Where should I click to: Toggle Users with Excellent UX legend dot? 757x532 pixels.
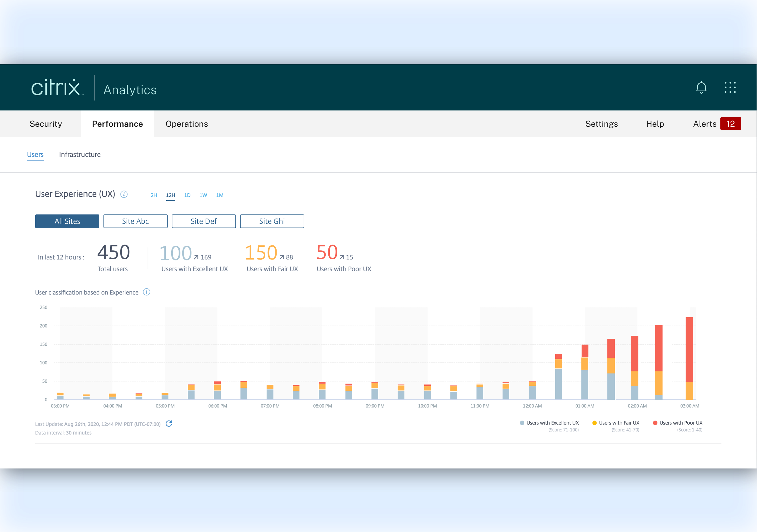point(522,423)
